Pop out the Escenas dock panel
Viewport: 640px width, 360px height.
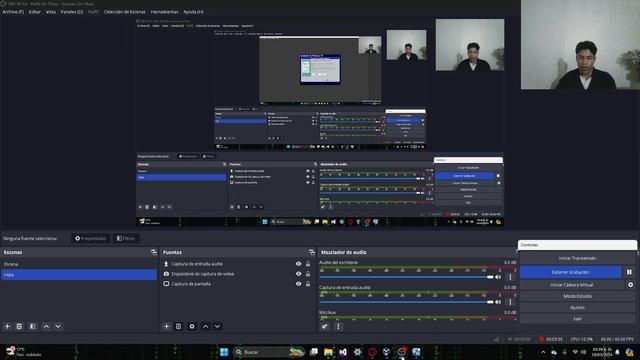point(153,252)
